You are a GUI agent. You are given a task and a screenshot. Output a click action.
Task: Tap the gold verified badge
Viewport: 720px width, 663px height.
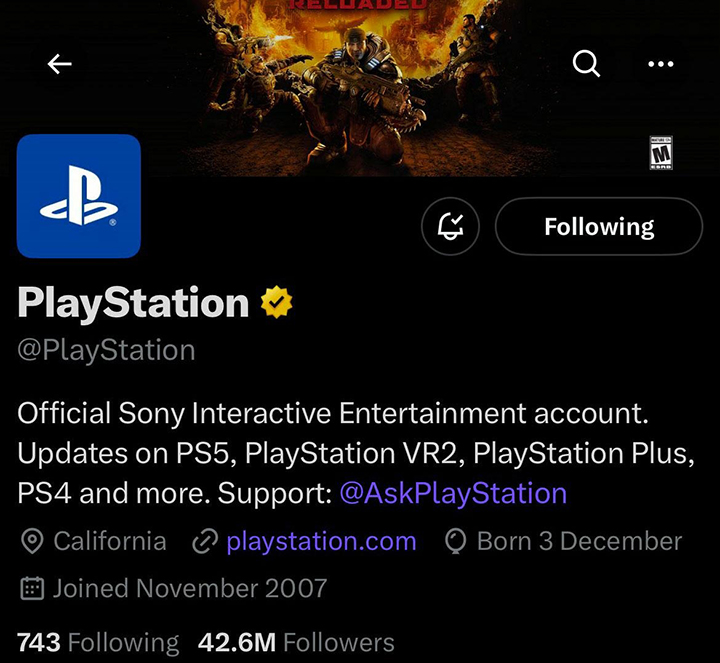[x=276, y=302]
